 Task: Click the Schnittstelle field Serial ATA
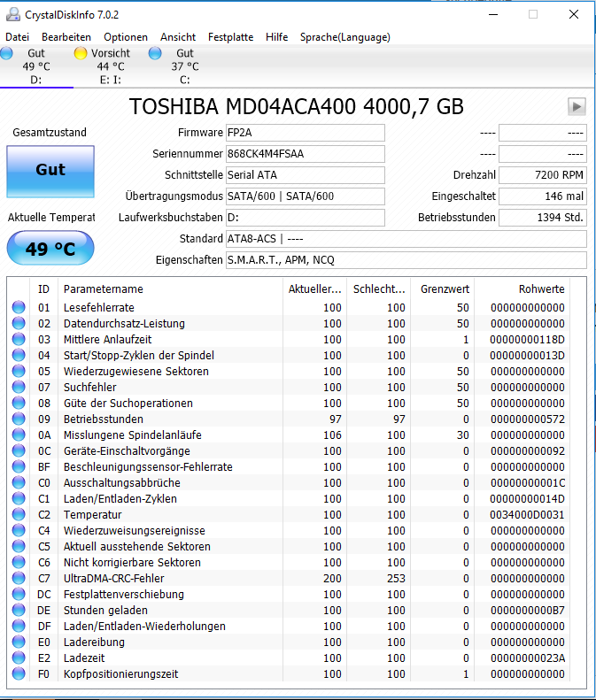coord(306,175)
